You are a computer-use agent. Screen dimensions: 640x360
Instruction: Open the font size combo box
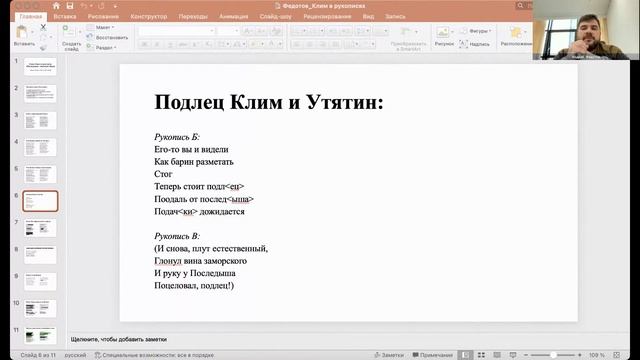pyautogui.click(x=228, y=31)
